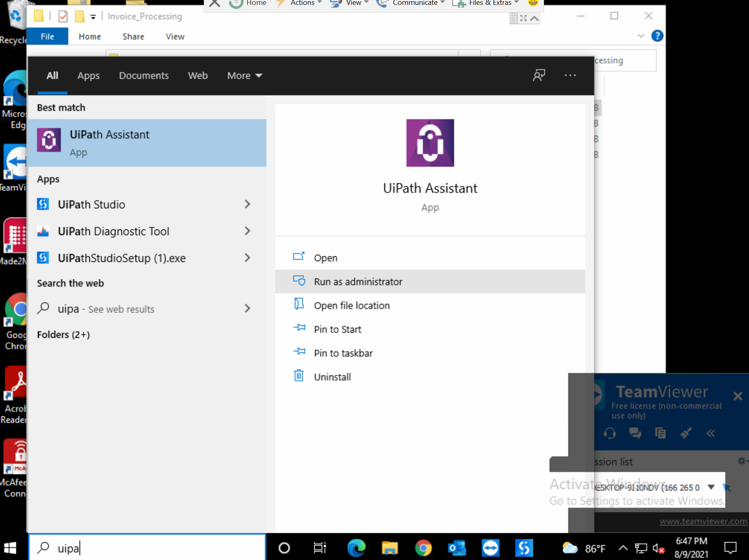Image resolution: width=749 pixels, height=560 pixels.
Task: Select the TeamViewer annotation brush tool
Action: click(x=686, y=433)
